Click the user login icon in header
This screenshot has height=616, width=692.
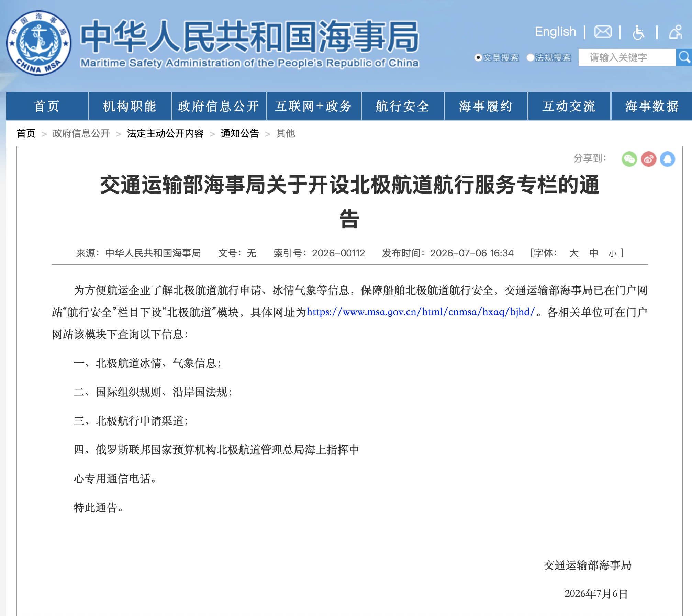[676, 32]
